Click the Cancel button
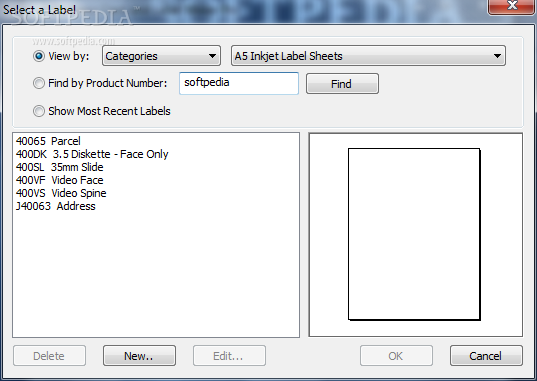 point(486,356)
